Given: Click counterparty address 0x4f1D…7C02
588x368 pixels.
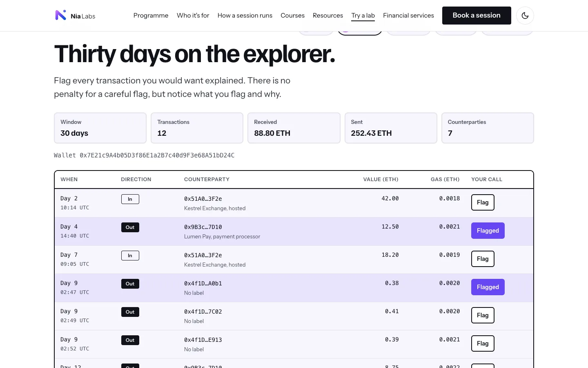Looking at the screenshot, I should (x=203, y=312).
